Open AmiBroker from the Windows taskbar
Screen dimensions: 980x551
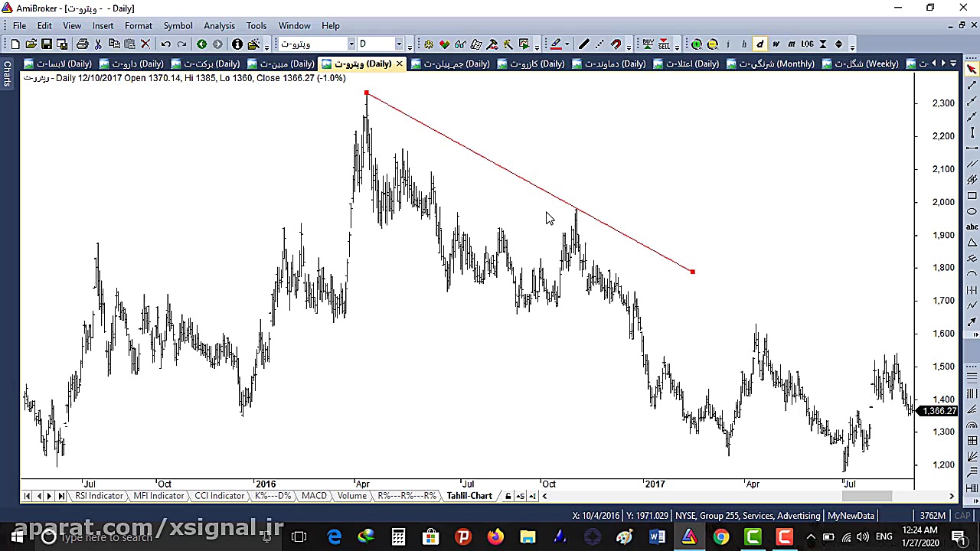689,537
